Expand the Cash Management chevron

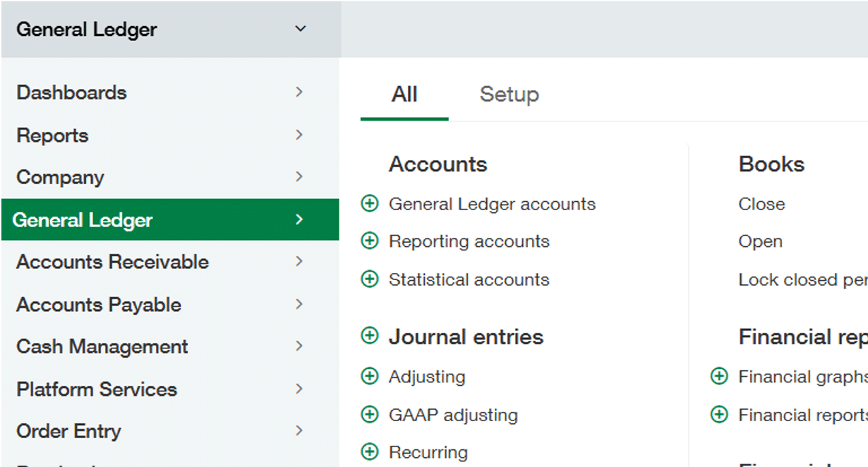coord(299,346)
